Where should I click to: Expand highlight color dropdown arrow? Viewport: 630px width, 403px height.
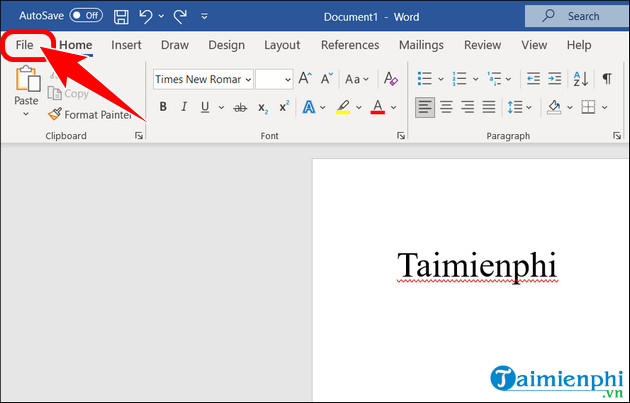coord(358,107)
